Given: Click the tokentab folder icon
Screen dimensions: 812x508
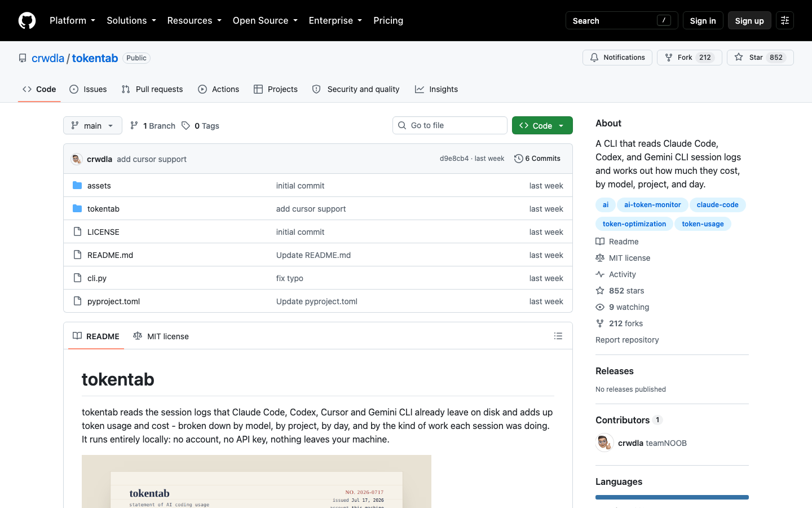Looking at the screenshot, I should (x=77, y=209).
